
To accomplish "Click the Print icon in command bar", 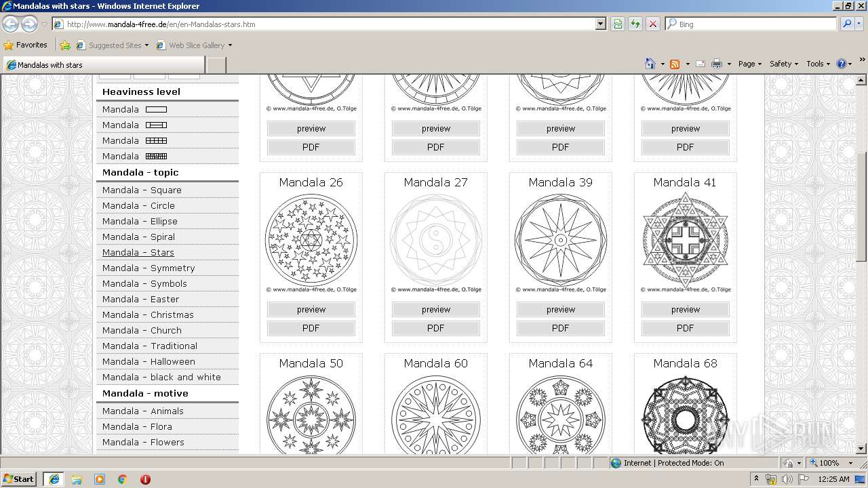I will (716, 64).
